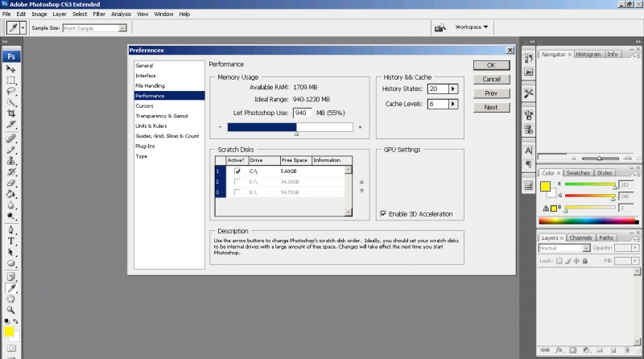Open the Workspace dropdown menu
Image resolution: width=644 pixels, height=359 pixels.
click(473, 27)
